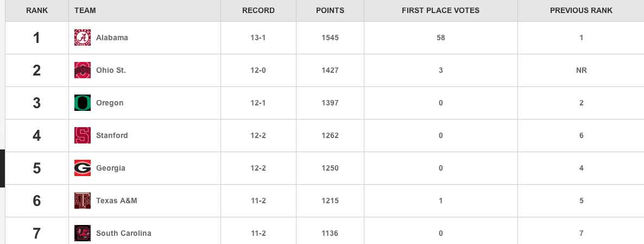Click the Oregon green O logo
Image resolution: width=644 pixels, height=244 pixels.
point(83,103)
